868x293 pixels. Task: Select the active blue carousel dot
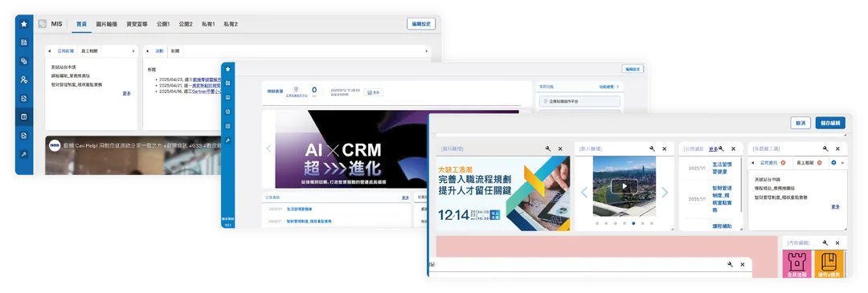pos(633,223)
